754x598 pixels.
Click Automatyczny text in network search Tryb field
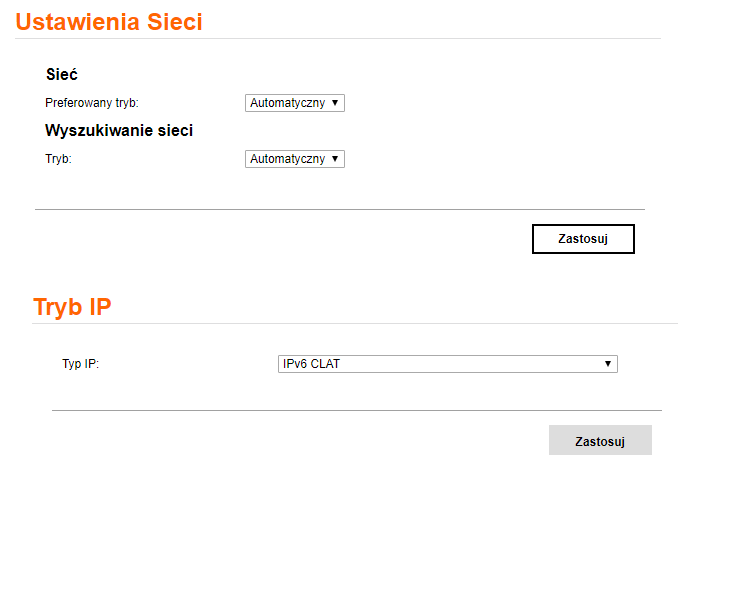click(287, 159)
